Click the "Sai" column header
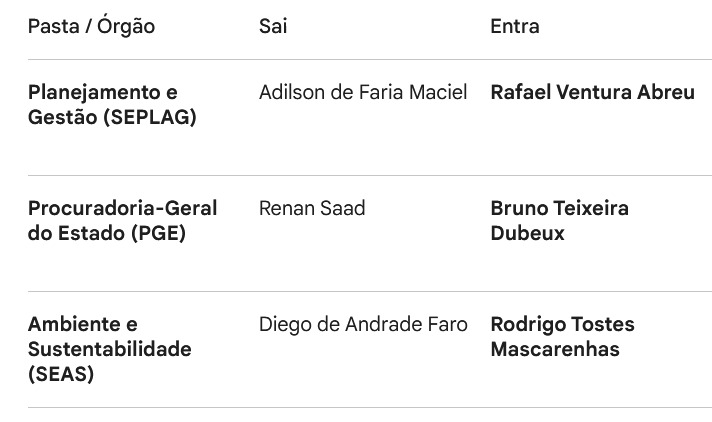This screenshot has width=712, height=422. pyautogui.click(x=273, y=27)
